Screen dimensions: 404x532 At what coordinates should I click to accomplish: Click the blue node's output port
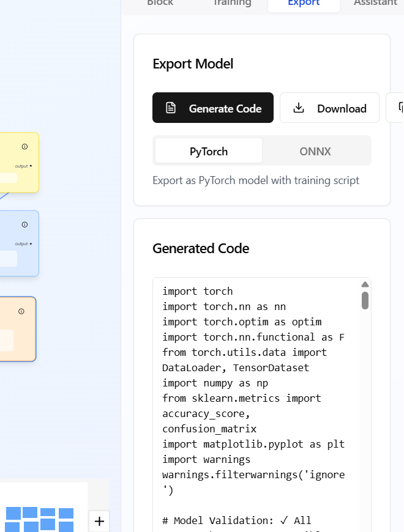31,243
